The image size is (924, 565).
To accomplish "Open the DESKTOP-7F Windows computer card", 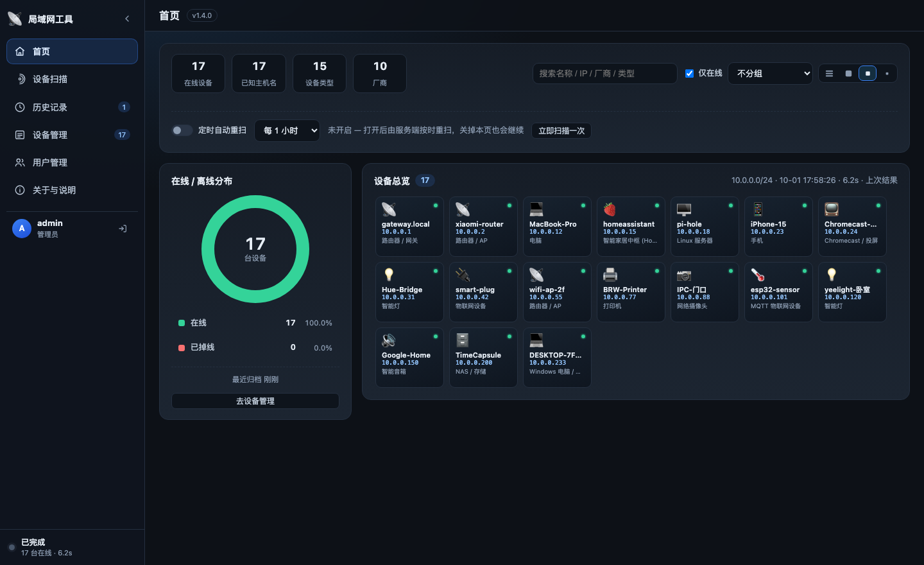I will (557, 358).
